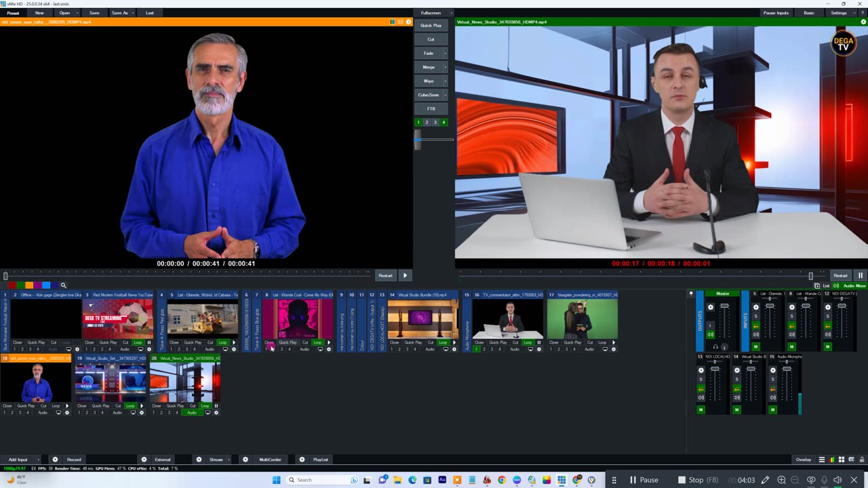Open Windows Start menu

point(276,480)
